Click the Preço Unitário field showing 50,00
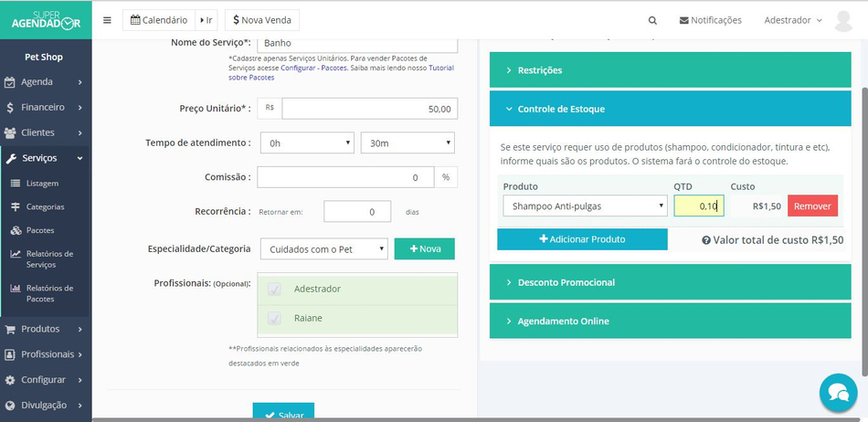This screenshot has width=868, height=422. point(370,109)
